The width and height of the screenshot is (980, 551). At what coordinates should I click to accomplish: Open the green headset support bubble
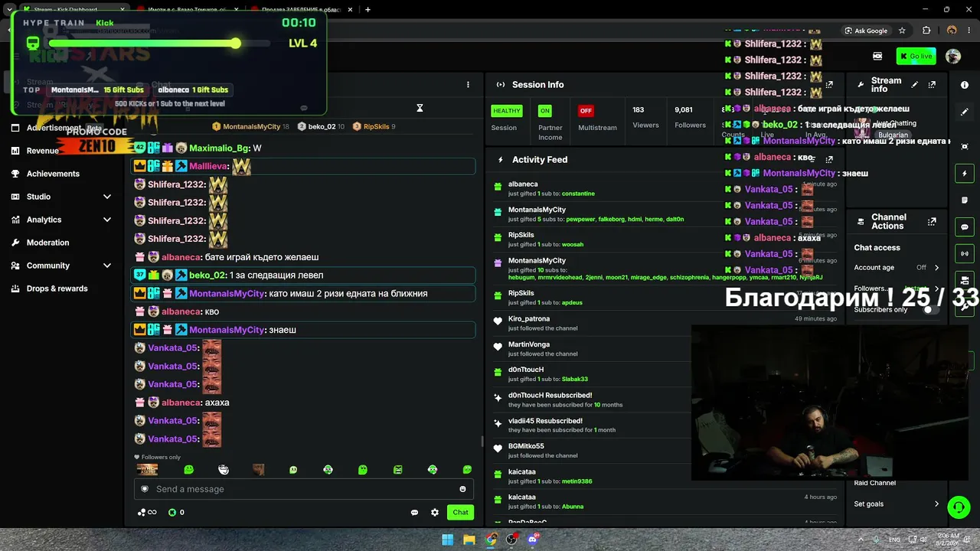tap(959, 507)
